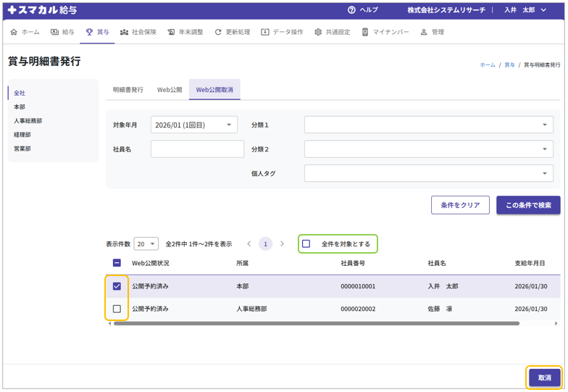Click the 共通設定 gear icon

coord(318,33)
